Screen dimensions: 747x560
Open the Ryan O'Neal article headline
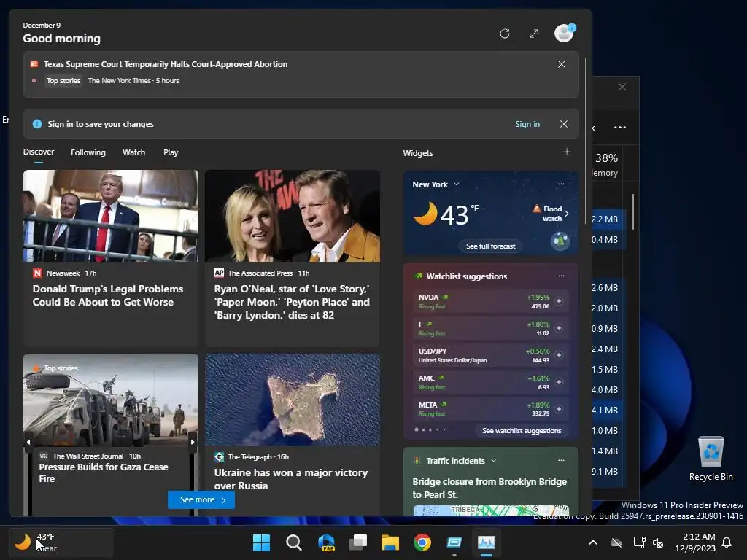(x=292, y=302)
